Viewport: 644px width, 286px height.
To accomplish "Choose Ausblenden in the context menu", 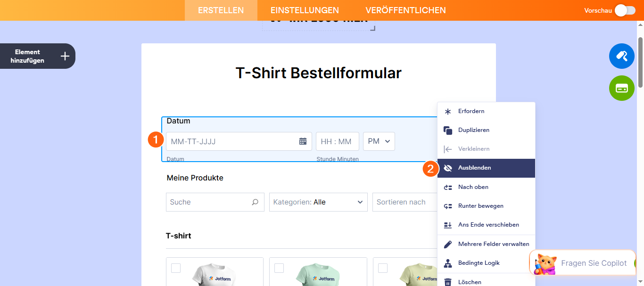I will coord(486,168).
